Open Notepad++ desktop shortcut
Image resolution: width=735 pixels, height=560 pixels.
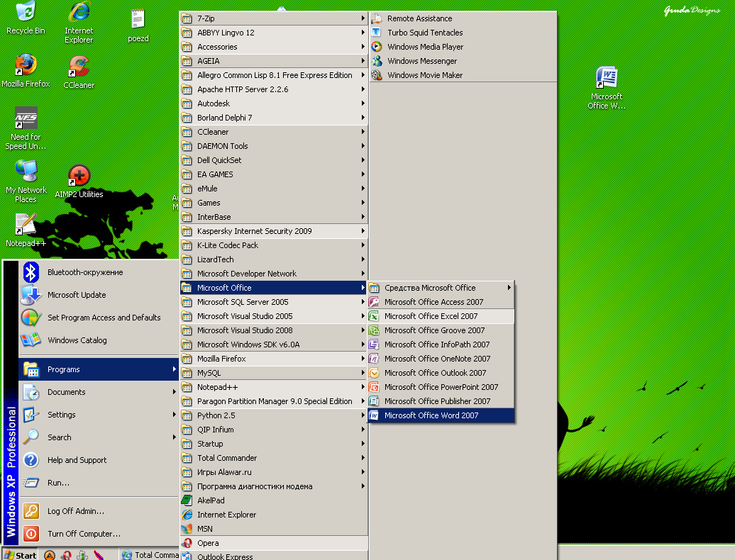point(26,230)
